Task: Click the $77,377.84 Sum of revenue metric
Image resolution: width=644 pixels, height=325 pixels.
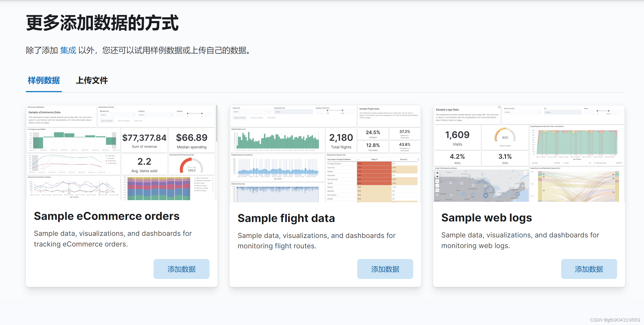Action: point(144,141)
